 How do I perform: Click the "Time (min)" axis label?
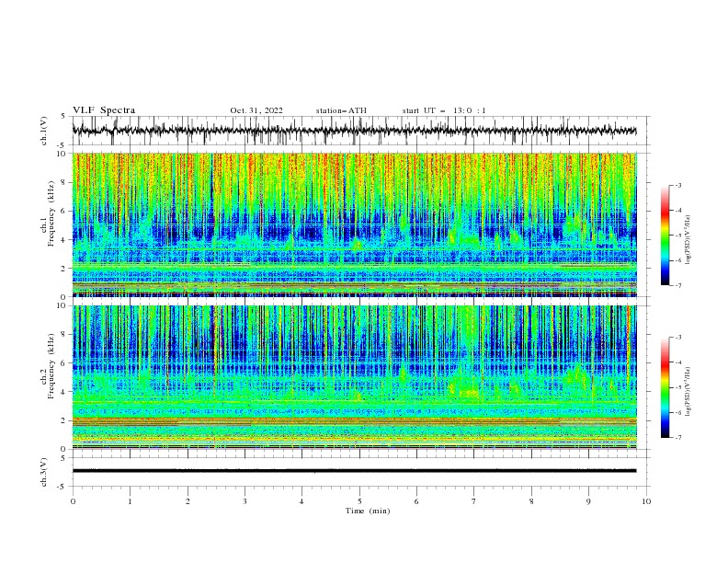[368, 511]
